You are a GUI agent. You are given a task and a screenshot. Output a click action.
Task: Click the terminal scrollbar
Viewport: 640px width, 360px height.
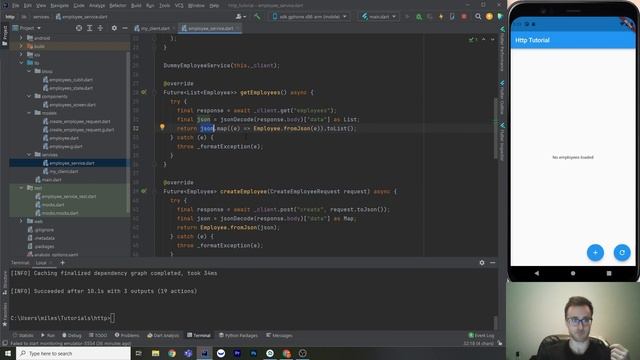tap(496, 322)
